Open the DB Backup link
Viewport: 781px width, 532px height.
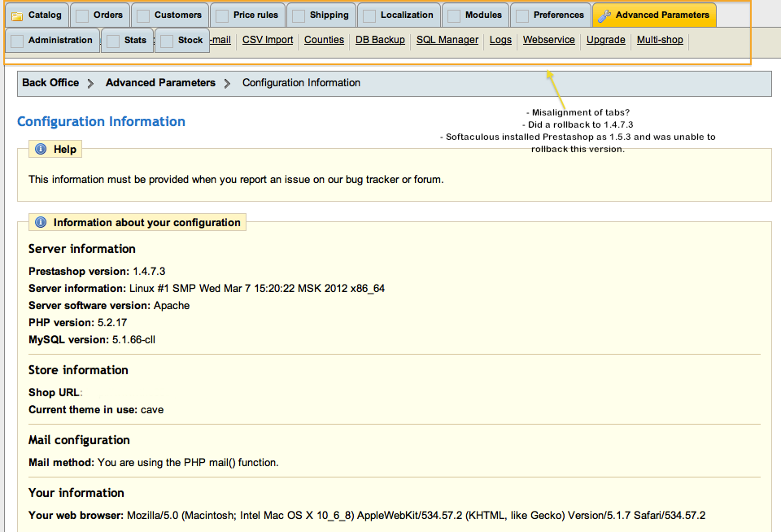point(380,40)
